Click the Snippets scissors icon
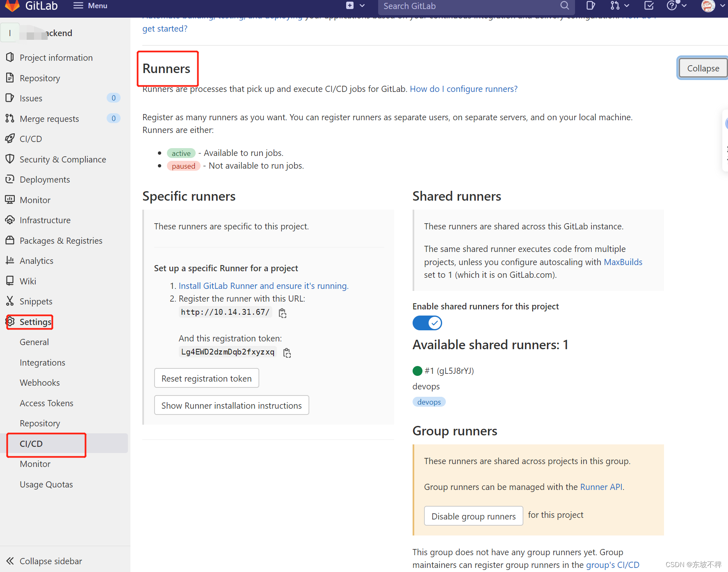 [10, 301]
